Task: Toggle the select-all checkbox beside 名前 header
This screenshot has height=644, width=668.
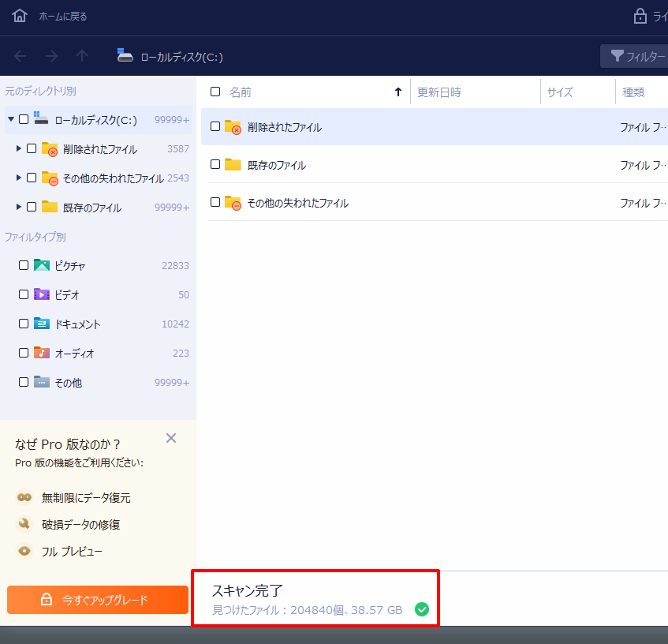Action: click(x=215, y=92)
